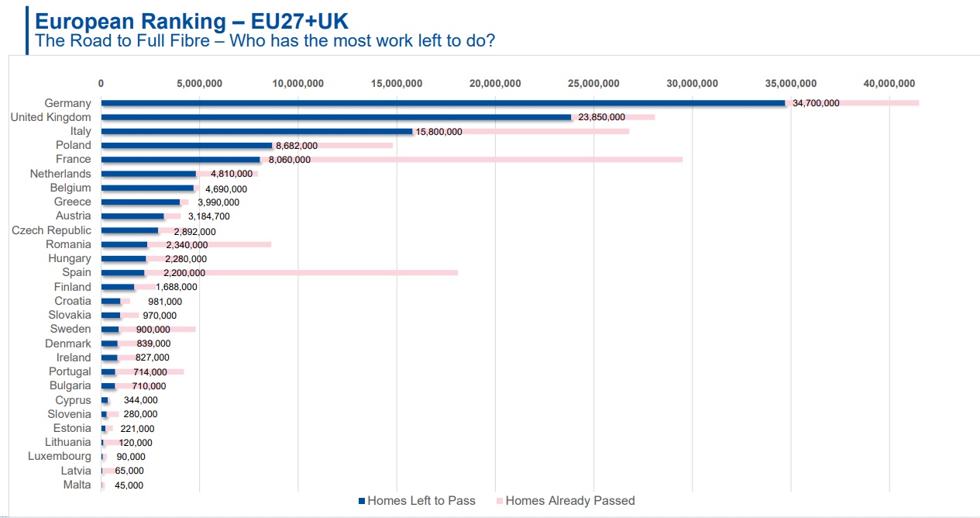Select the Malta country axis label
Image resolution: width=980 pixels, height=518 pixels.
[x=77, y=485]
